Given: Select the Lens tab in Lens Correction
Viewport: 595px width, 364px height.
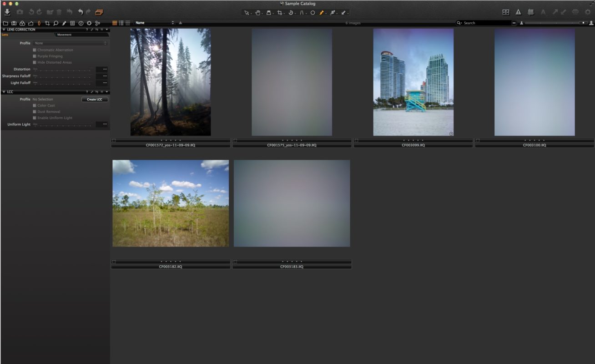Looking at the screenshot, I should coord(5,35).
